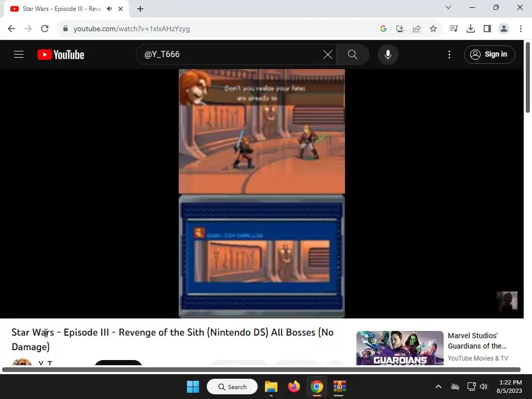Toggle Chrome side panel
532x399 pixels.
click(487, 29)
